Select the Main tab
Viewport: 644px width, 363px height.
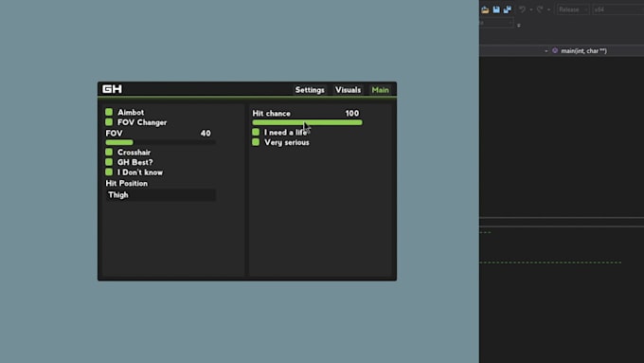[381, 90]
